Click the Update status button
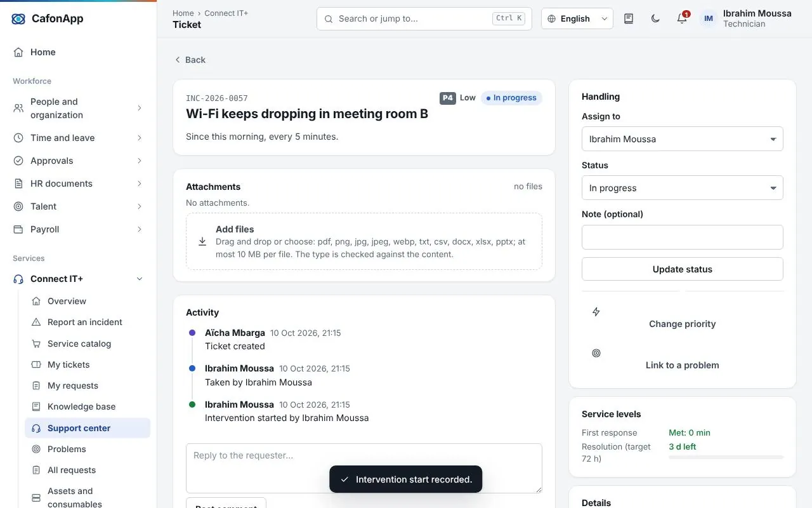 click(x=683, y=269)
